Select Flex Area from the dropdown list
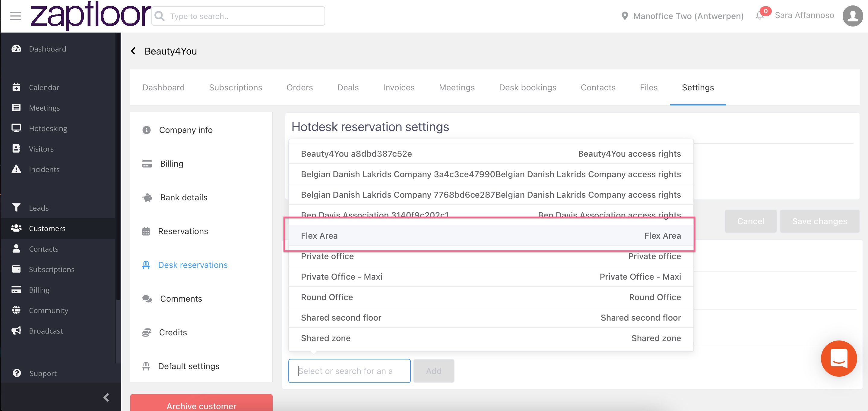Screen dimensions: 868x411 tap(491, 236)
